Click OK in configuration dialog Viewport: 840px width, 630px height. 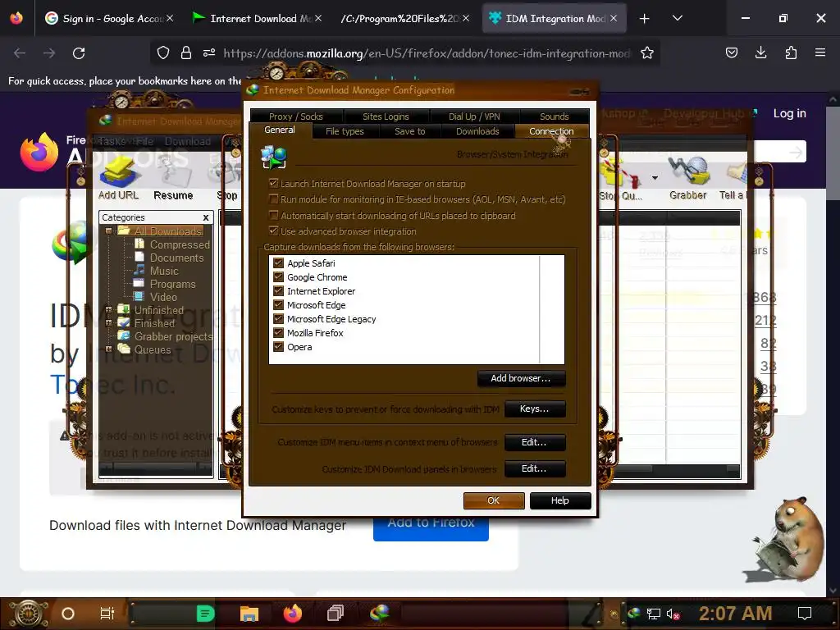(493, 500)
